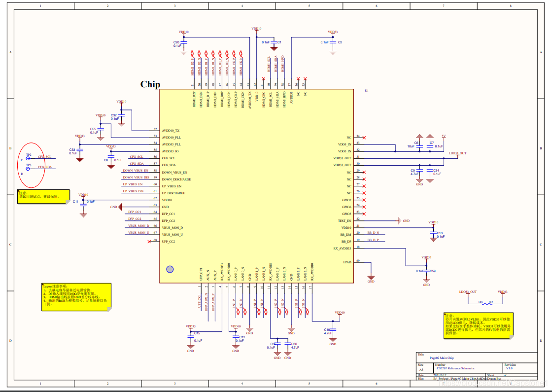
Task: Click revision 'V1.0' in title block
Action: coord(509,368)
